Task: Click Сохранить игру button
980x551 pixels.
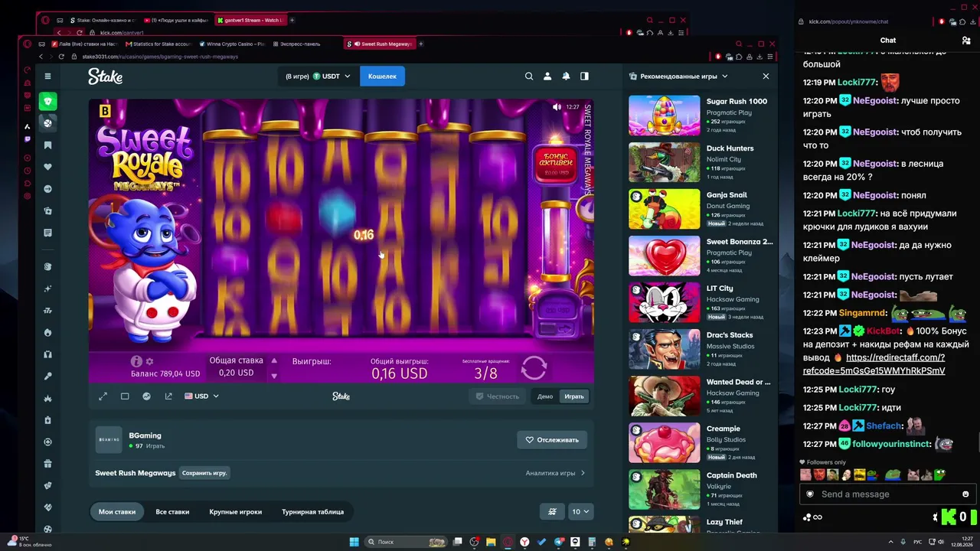Action: coord(204,473)
